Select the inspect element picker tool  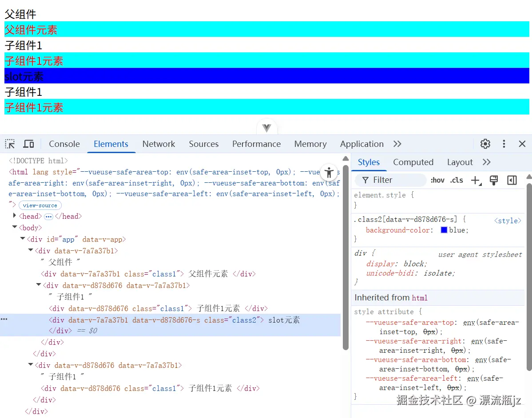tap(9, 143)
